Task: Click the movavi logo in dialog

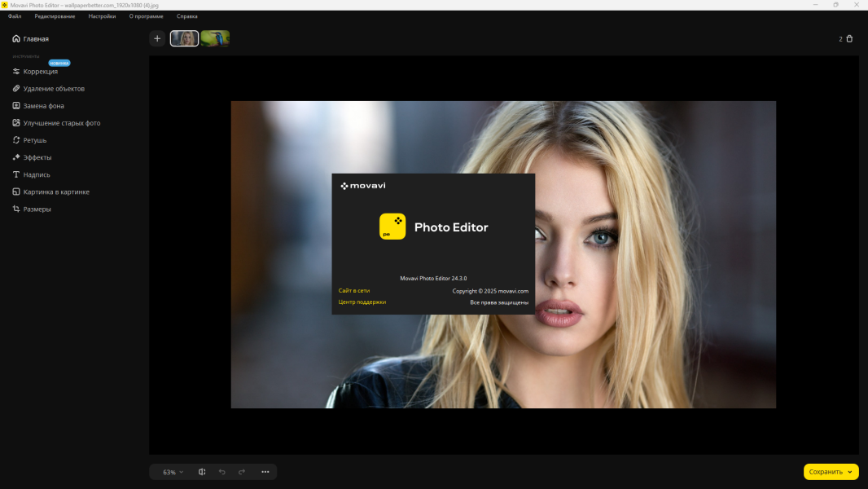Action: 363,186
